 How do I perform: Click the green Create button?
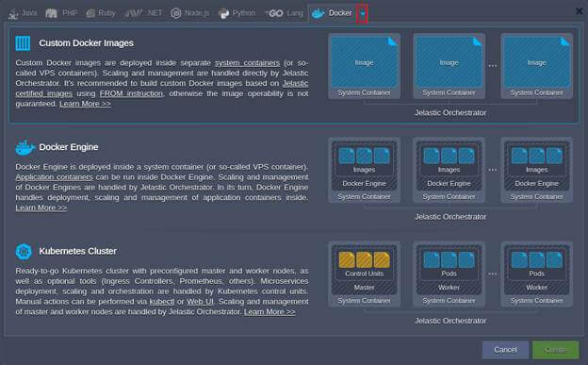pyautogui.click(x=555, y=350)
